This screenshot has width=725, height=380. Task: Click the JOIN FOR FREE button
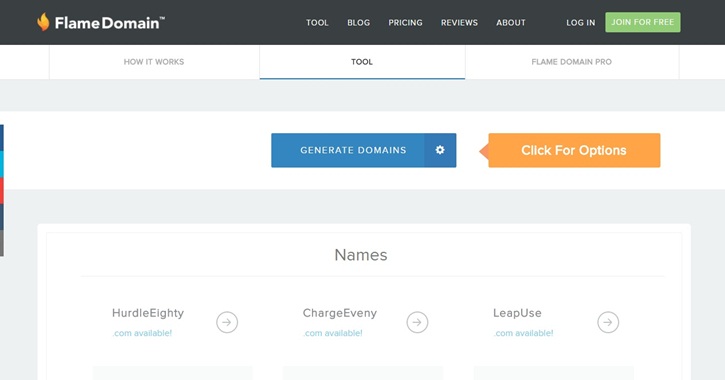coord(643,22)
